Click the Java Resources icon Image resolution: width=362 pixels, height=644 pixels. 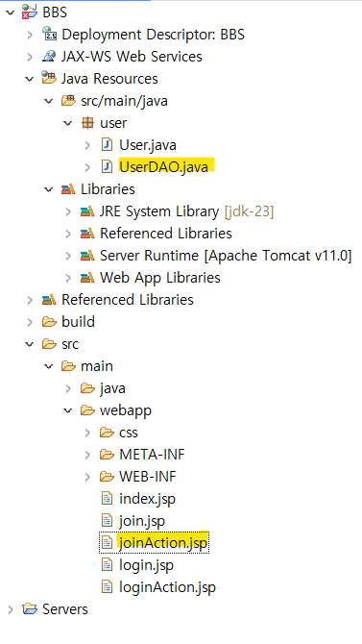click(49, 79)
